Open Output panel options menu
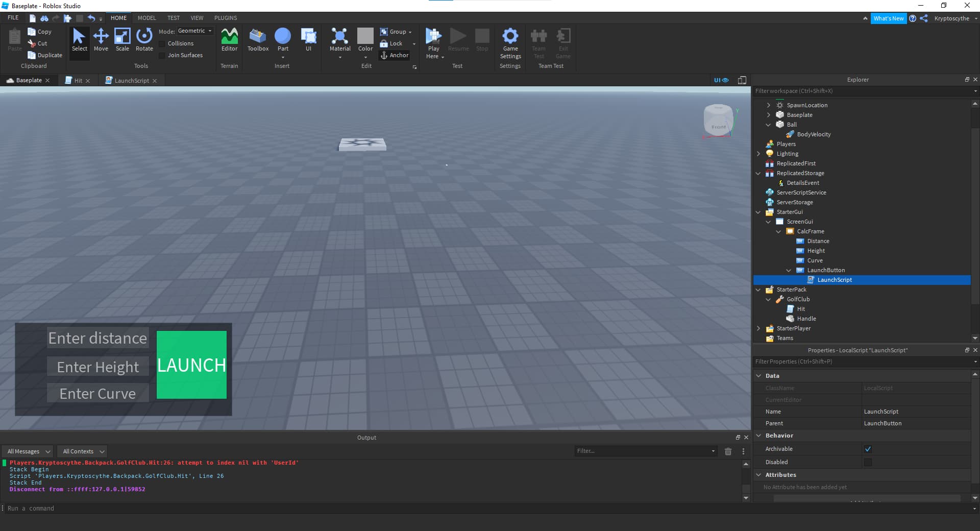The height and width of the screenshot is (531, 980). 743,451
